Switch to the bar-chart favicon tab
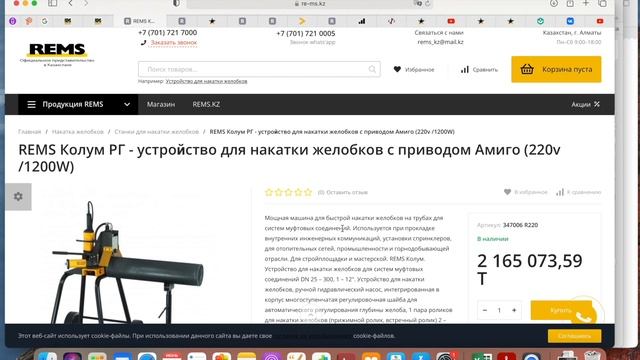 click(362, 21)
